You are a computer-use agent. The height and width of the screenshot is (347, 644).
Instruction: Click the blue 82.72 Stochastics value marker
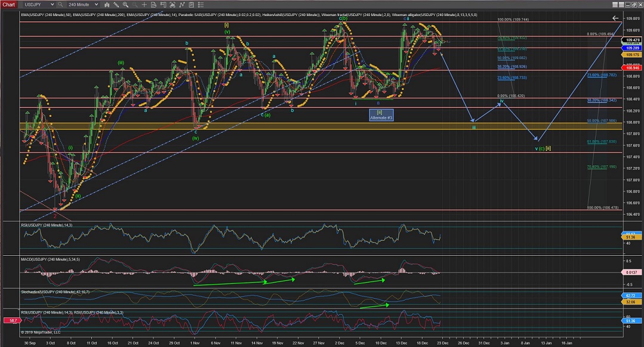coord(631,295)
